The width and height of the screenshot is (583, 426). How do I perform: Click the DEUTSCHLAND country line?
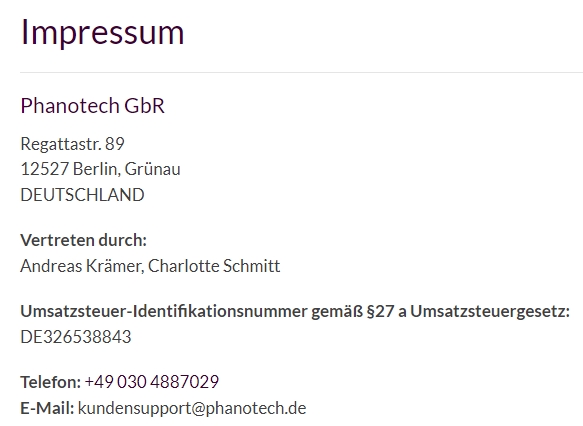(82, 195)
